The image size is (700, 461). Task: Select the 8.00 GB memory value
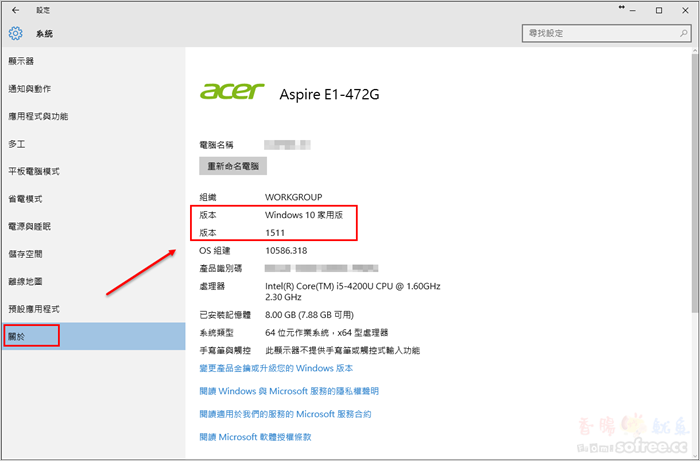click(x=309, y=315)
